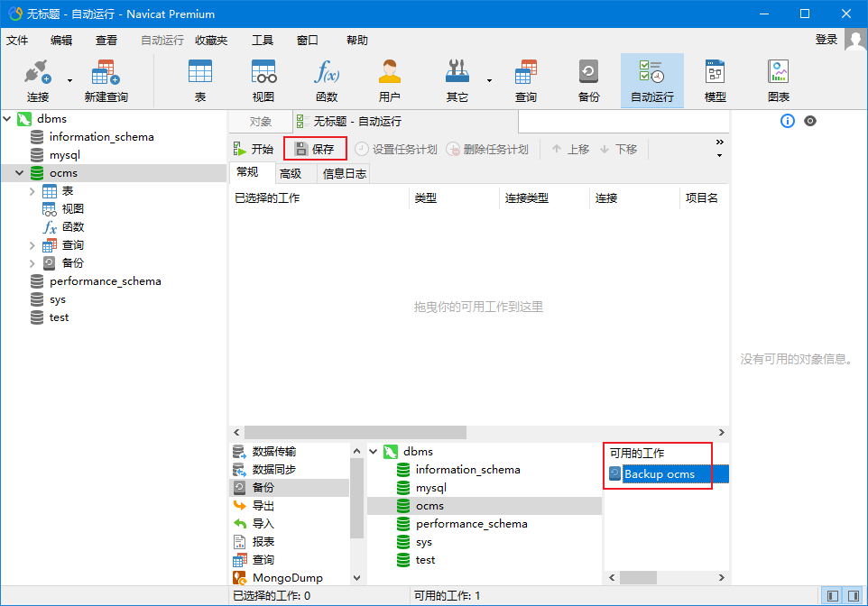Click the 表 (Table) toolbar icon
Image resolution: width=868 pixels, height=606 pixels.
click(x=199, y=80)
